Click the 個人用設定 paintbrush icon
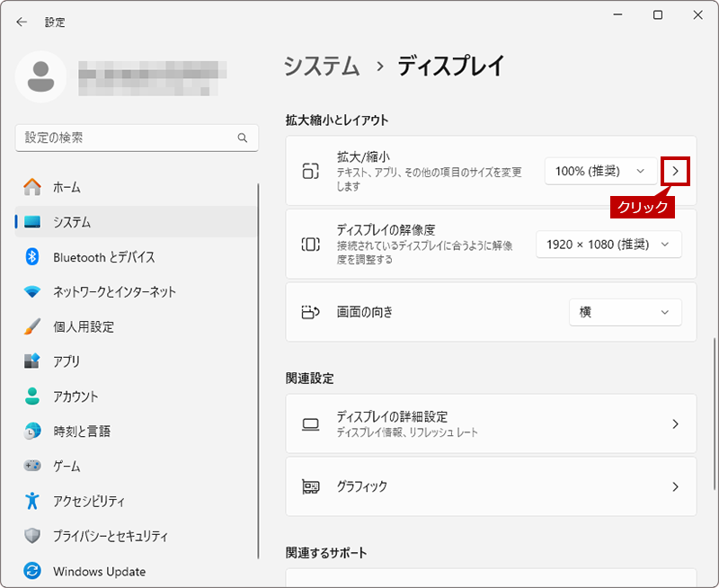This screenshot has height=588, width=719. click(x=32, y=326)
